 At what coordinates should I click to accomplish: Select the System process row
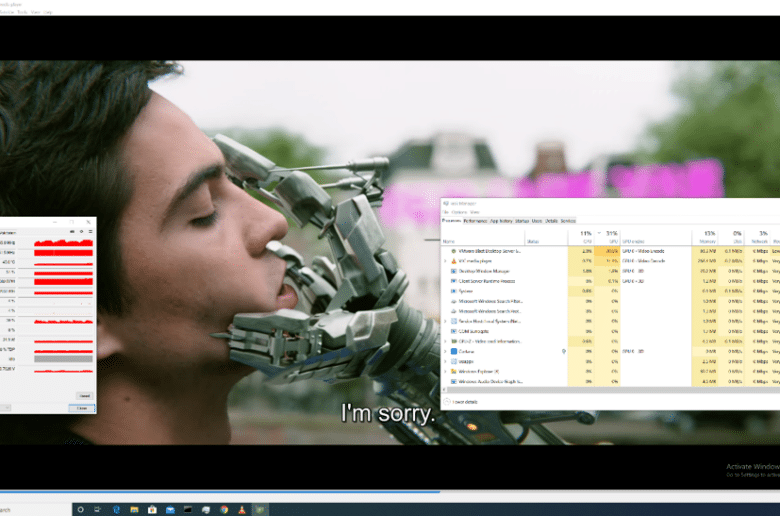pos(611,291)
